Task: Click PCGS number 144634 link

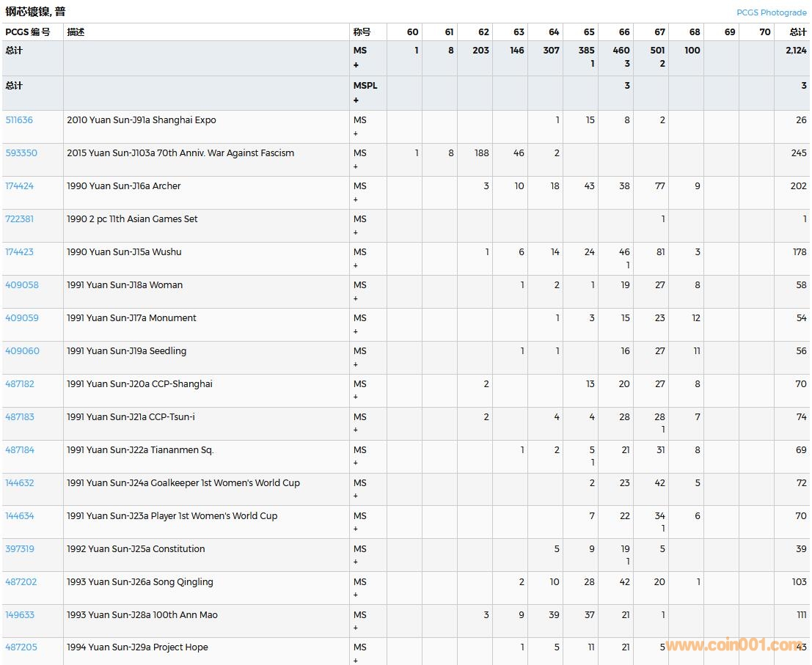Action: [x=19, y=516]
